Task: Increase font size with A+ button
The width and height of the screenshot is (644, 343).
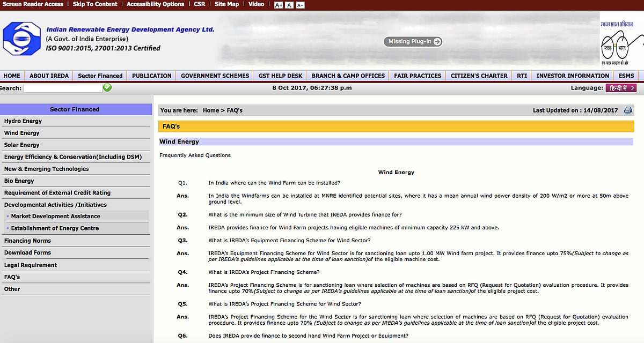Action: [279, 5]
